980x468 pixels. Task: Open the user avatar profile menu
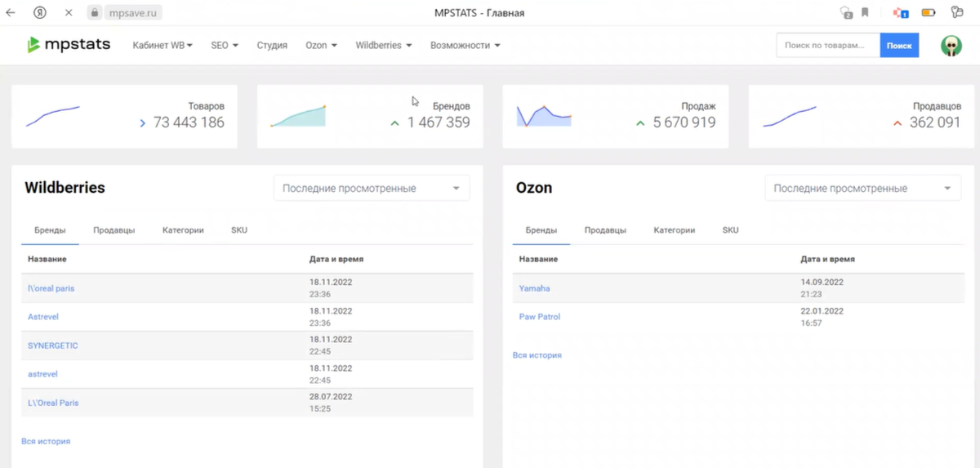coord(951,46)
